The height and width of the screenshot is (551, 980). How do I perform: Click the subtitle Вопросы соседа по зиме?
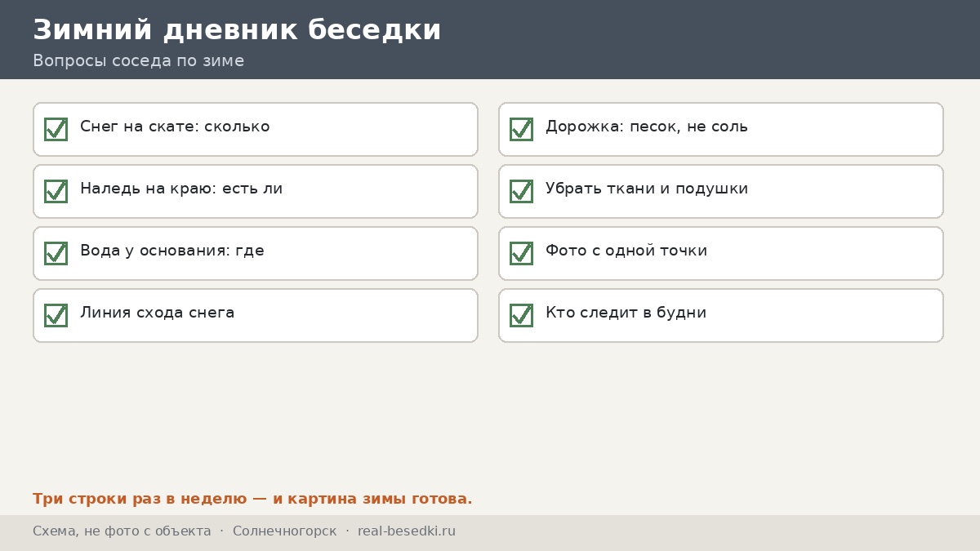tap(139, 60)
